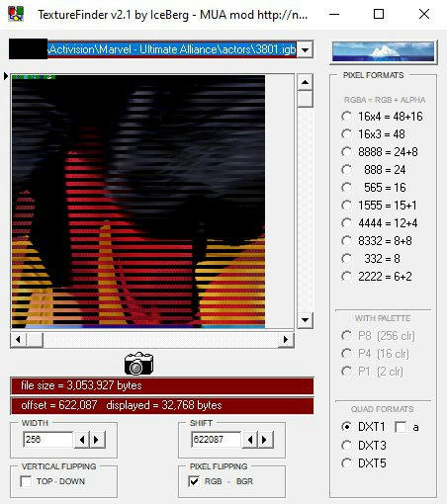Click the vertical scrollbar down arrow
Image resolution: width=447 pixels, height=504 pixels.
click(305, 319)
